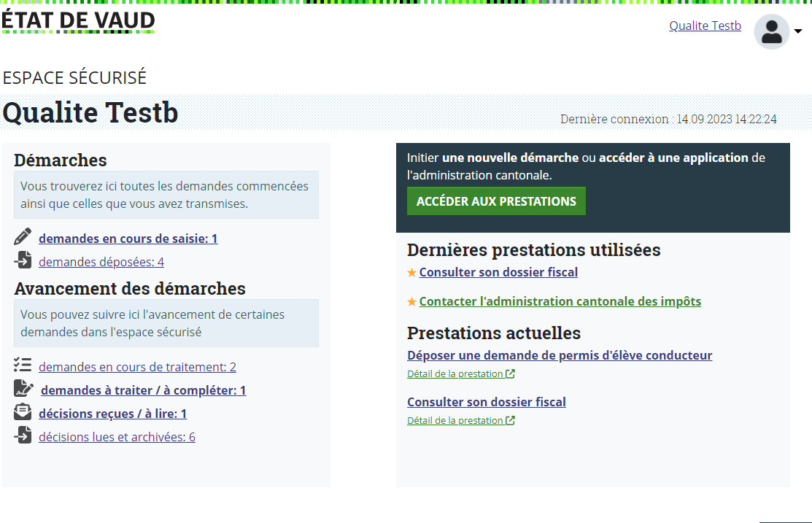Click the Dernières prestations utilisées heading
The image size is (812, 523).
(x=533, y=250)
